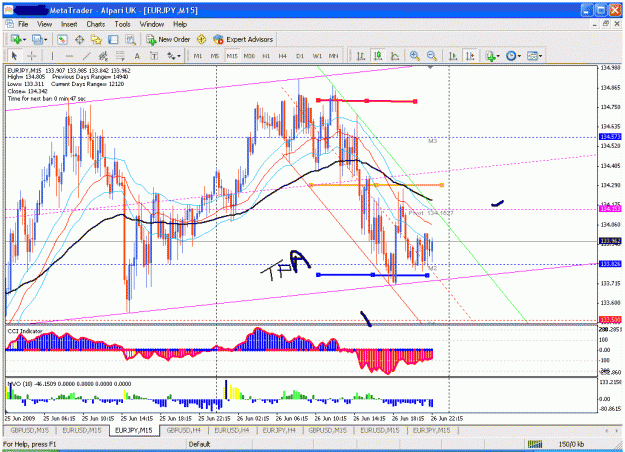Switch to the EURJPY,H4 chart tab
This screenshot has height=452, width=625.
pyautogui.click(x=279, y=430)
